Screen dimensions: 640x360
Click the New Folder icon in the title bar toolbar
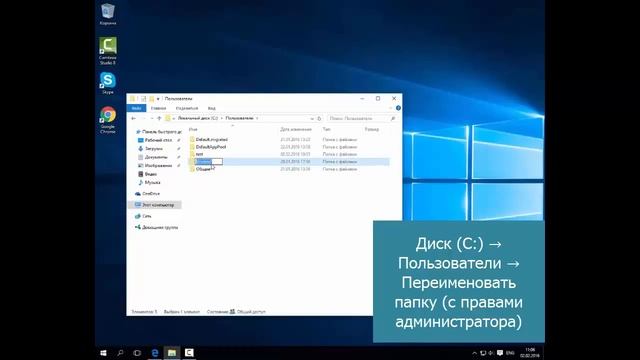pos(151,99)
